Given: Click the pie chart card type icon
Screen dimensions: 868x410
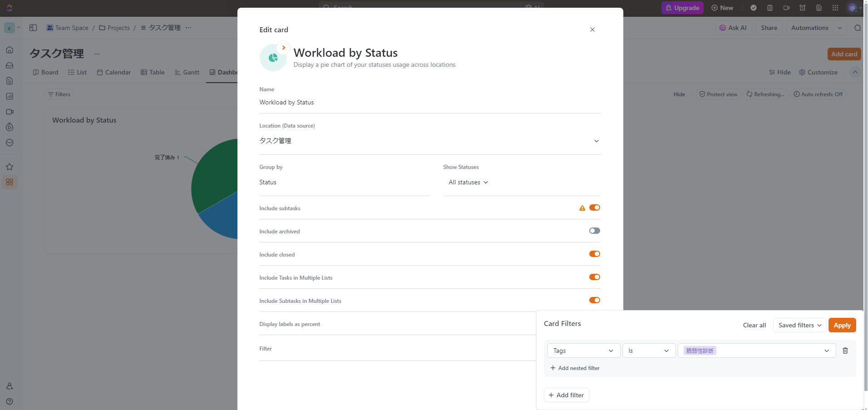Looking at the screenshot, I should pos(273,58).
